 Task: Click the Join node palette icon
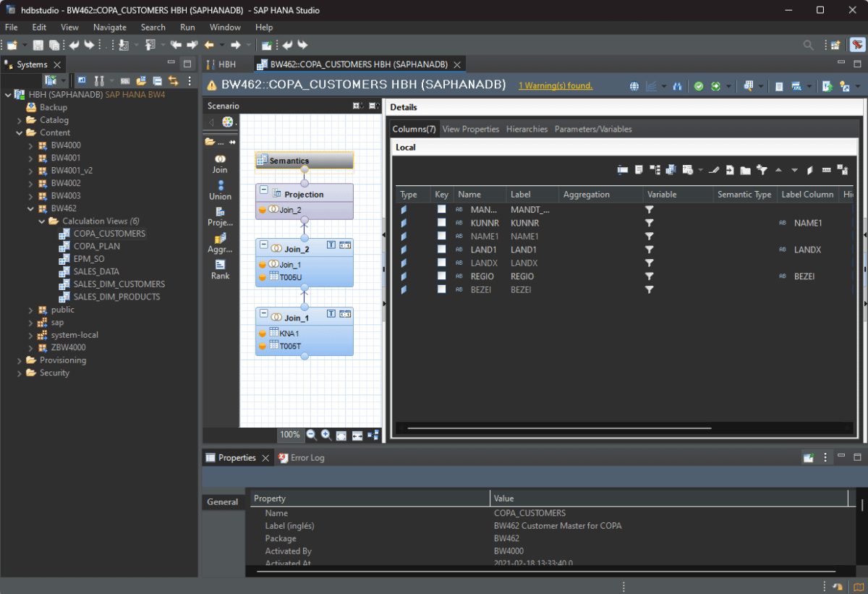(220, 159)
